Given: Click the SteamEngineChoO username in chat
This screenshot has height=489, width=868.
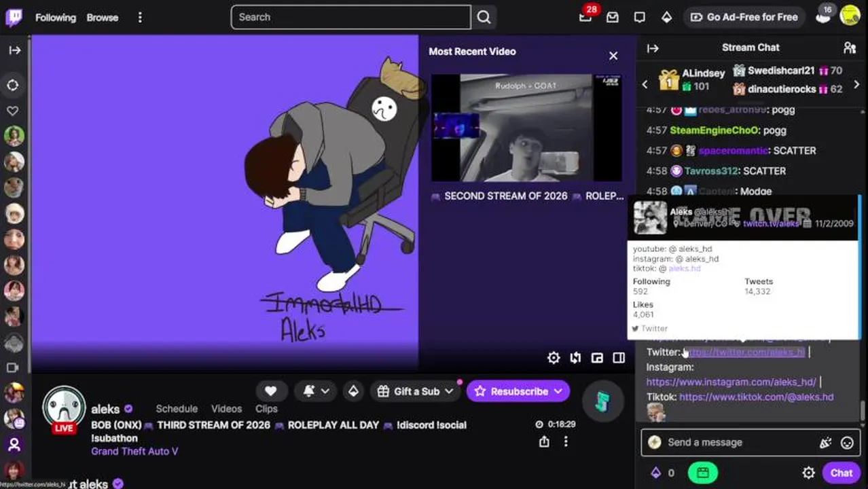Looking at the screenshot, I should click(714, 130).
